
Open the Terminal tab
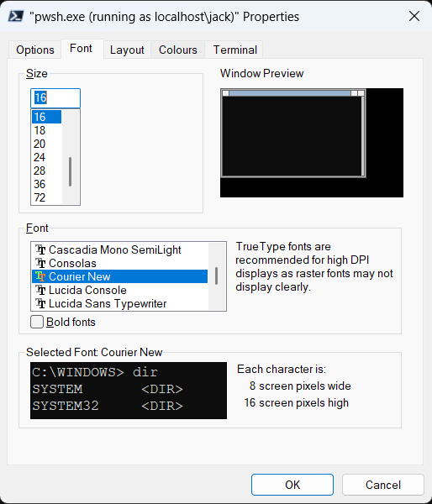[x=234, y=50]
